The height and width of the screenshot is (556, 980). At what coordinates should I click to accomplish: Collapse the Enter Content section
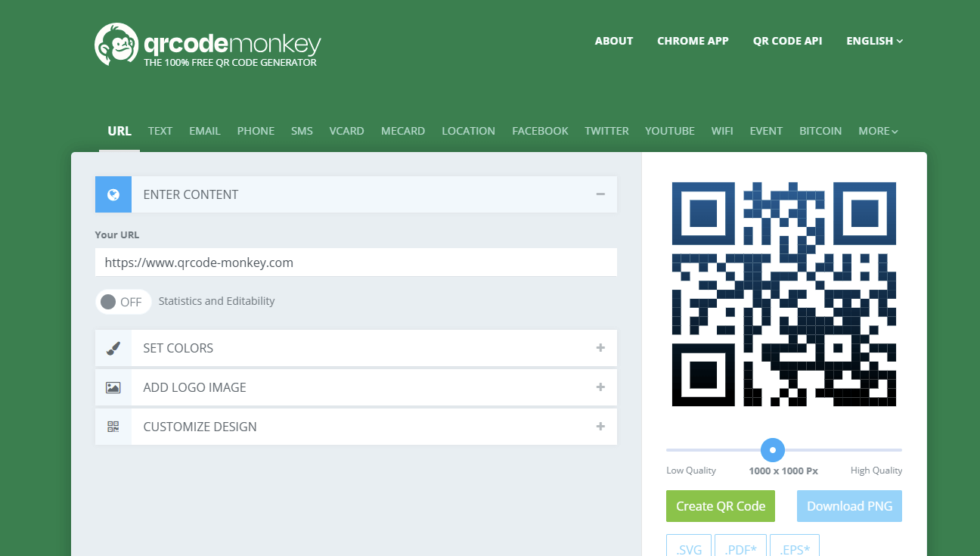pyautogui.click(x=600, y=194)
